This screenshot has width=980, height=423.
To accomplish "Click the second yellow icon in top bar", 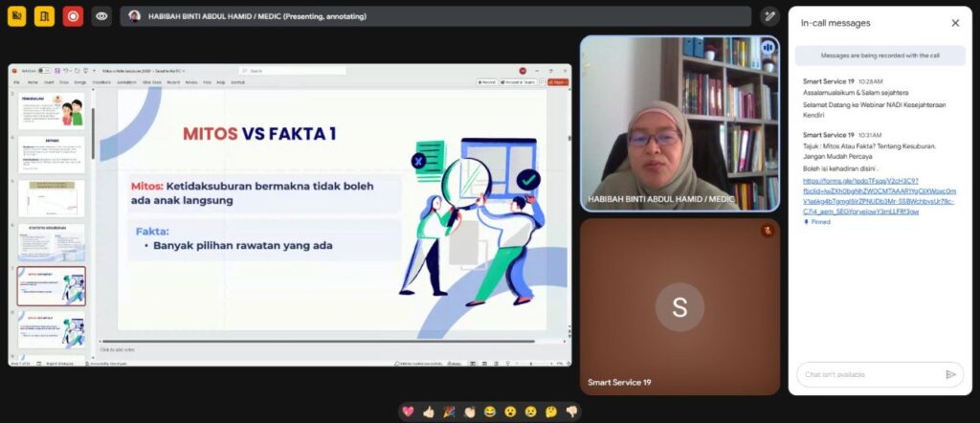I will [x=44, y=16].
